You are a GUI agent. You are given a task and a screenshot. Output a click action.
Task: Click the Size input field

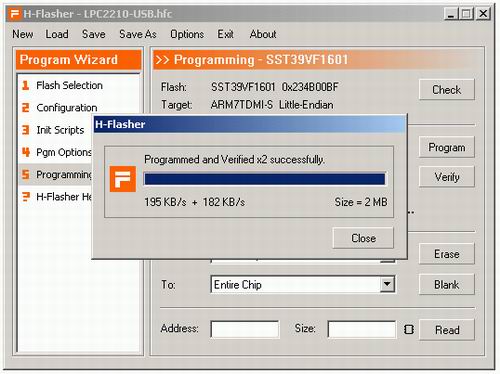pos(362,329)
